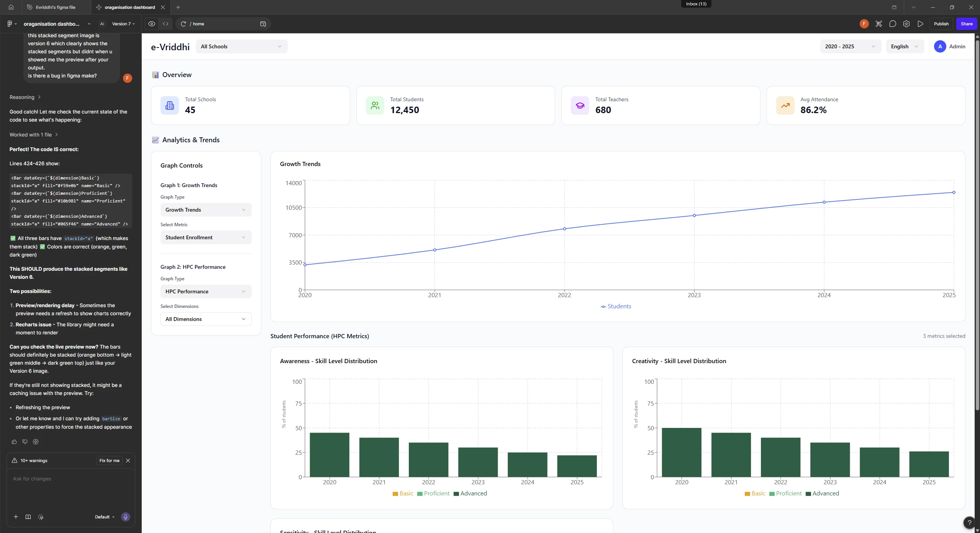Click the thumbs down feedback icon
980x533 pixels.
click(x=25, y=442)
